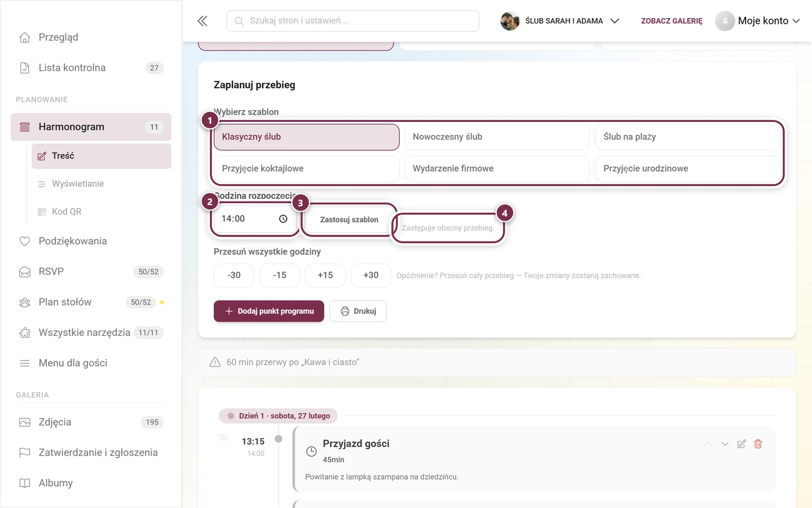Open the Ślub Sarah i Adama event dropdown
Image resolution: width=812 pixels, height=508 pixels.
pos(560,21)
